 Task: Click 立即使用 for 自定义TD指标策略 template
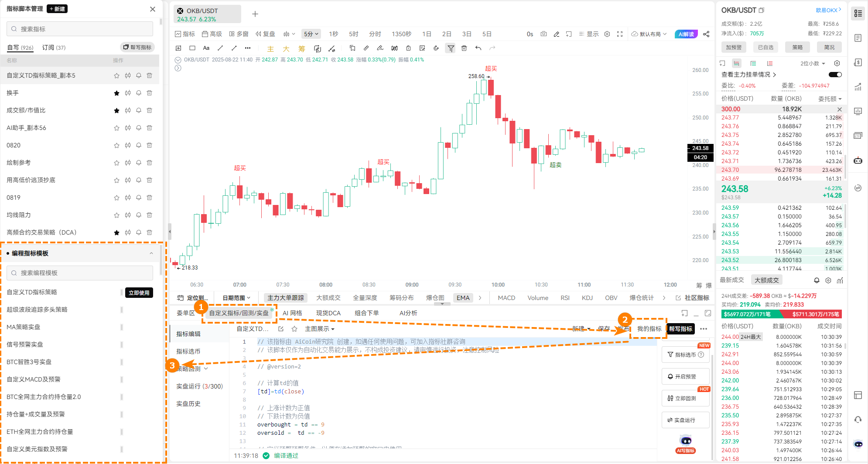pos(139,293)
